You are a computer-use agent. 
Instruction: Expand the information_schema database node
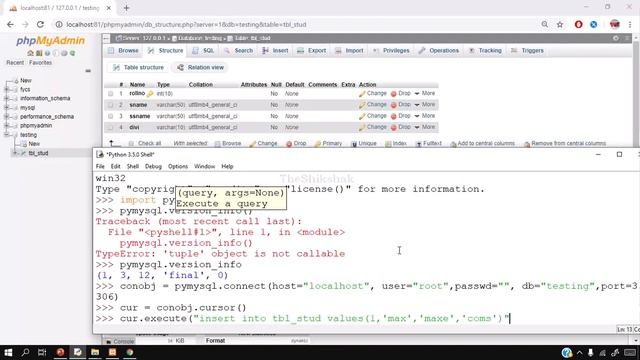pyautogui.click(x=7, y=98)
